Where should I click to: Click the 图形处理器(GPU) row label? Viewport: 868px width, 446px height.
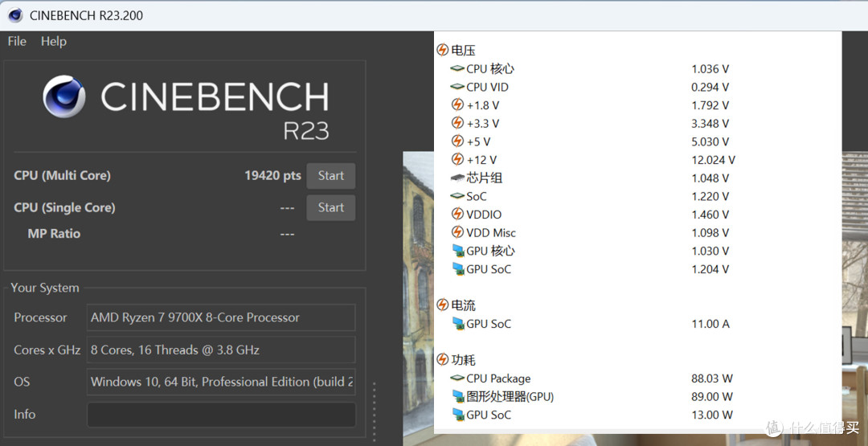(x=510, y=397)
